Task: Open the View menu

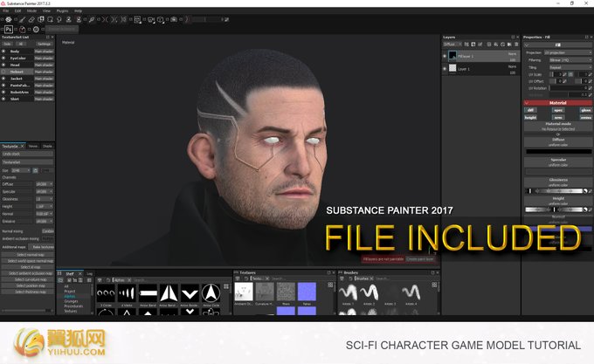Action: point(46,11)
